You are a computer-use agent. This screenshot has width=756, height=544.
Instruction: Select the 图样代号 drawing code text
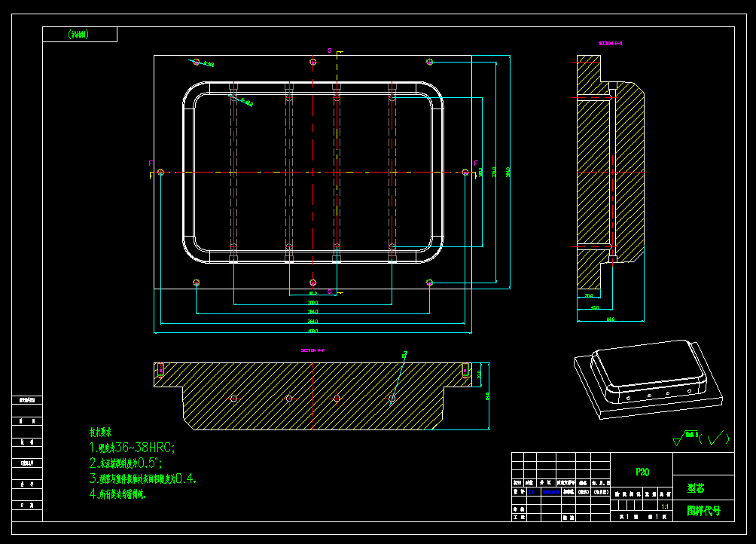pos(703,511)
